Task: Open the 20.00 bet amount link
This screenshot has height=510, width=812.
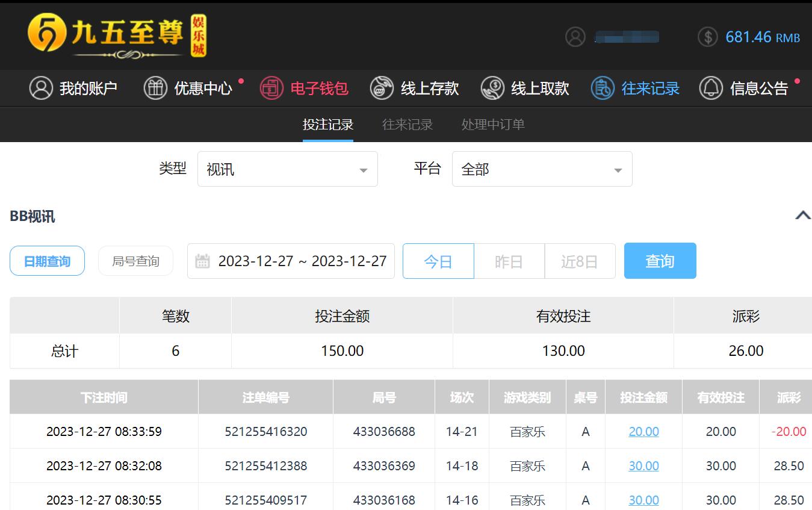Action: pyautogui.click(x=643, y=432)
